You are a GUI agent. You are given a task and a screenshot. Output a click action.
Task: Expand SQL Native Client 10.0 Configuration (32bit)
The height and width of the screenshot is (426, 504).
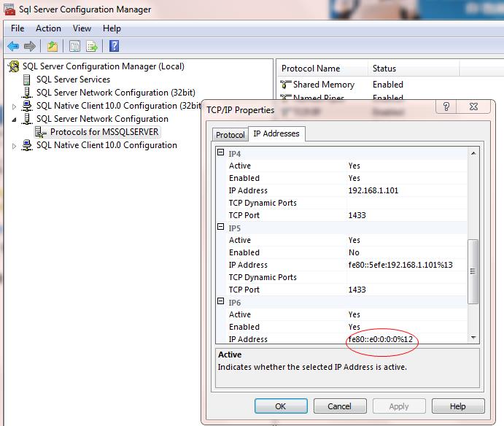[14, 106]
